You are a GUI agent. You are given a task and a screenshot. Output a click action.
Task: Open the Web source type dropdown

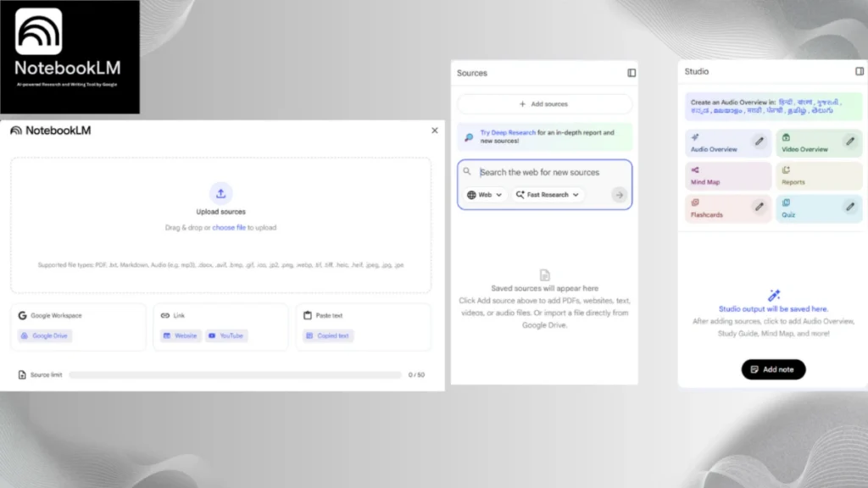click(x=485, y=195)
